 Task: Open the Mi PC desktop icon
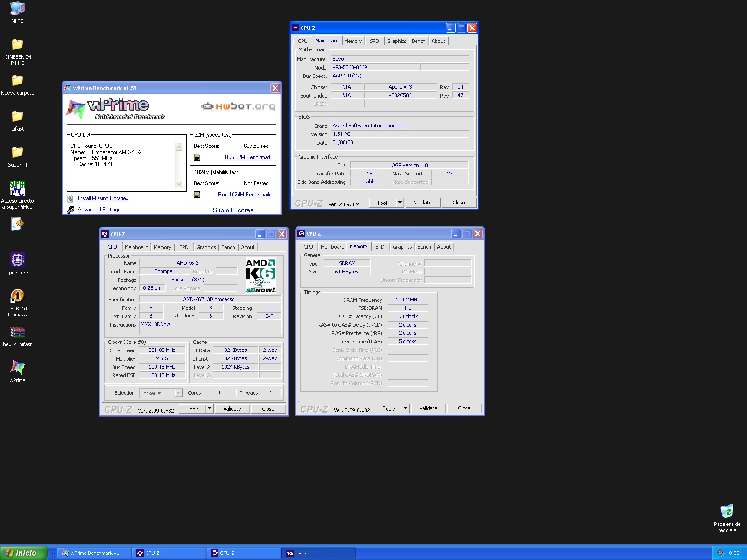point(17,8)
